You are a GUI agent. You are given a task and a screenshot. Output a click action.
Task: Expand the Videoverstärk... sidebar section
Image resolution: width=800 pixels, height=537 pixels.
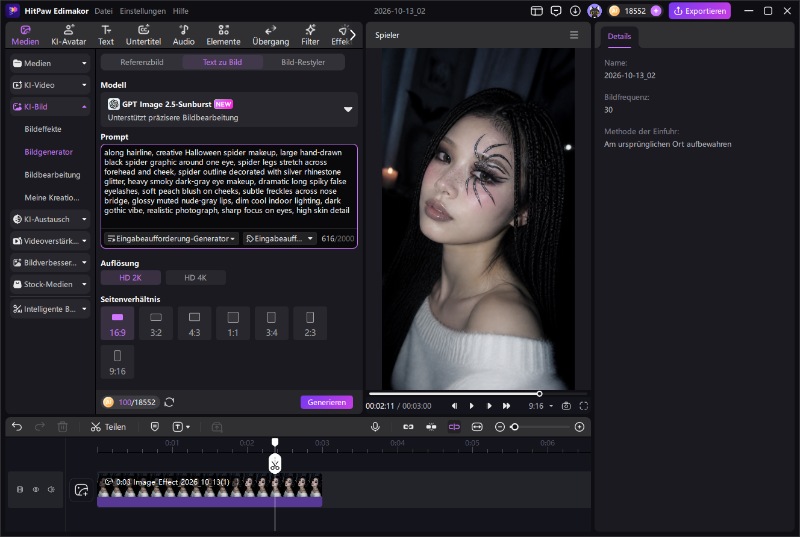[50, 241]
